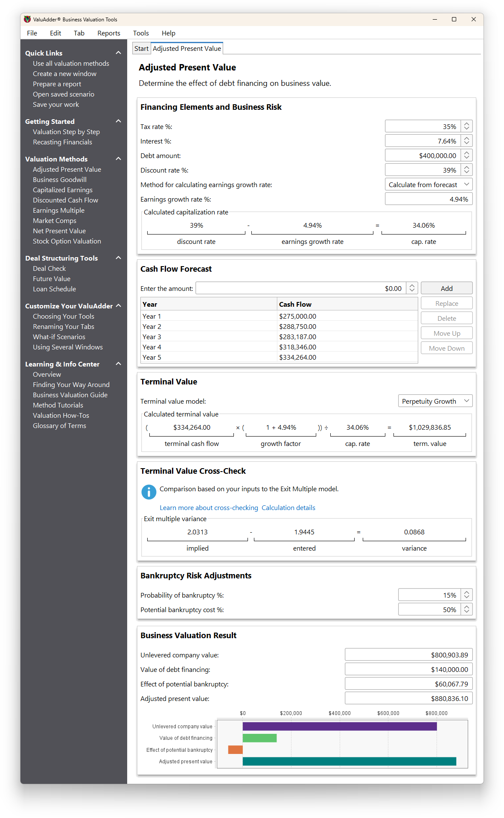Click the green Value of debt financing bar
This screenshot has height=818, width=504.
pos(259,738)
